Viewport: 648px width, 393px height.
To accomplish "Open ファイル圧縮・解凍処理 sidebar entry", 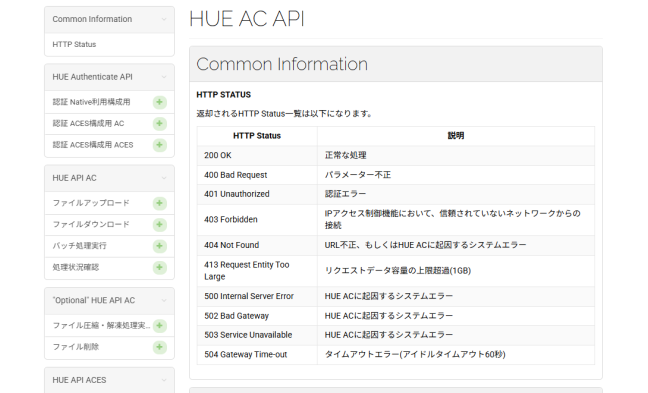I will tap(101, 326).
